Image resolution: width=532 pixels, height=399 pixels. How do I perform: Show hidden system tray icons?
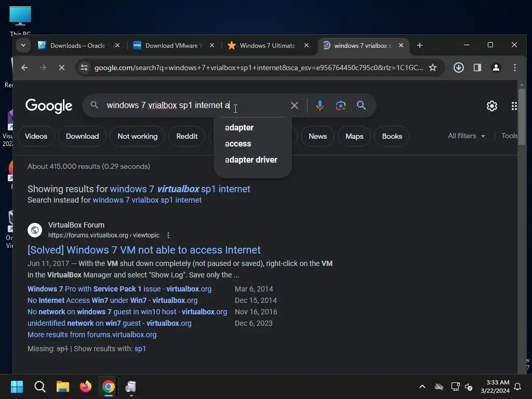(422, 387)
